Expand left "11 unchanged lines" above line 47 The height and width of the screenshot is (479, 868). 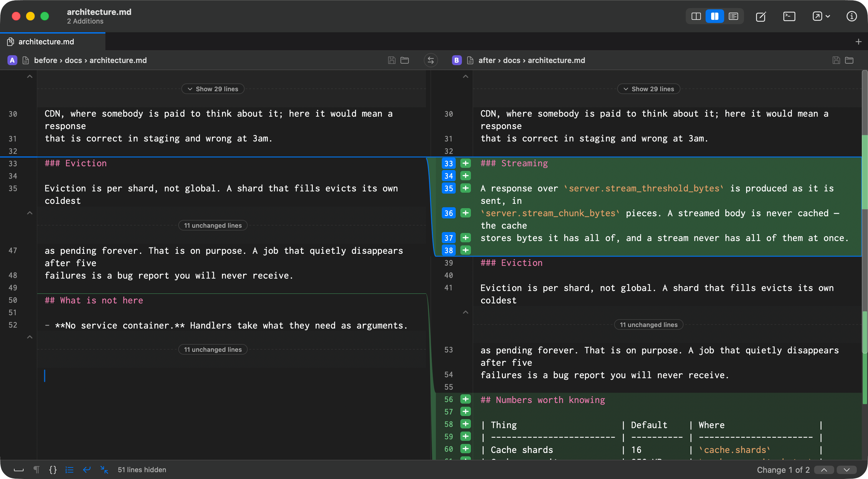point(213,225)
